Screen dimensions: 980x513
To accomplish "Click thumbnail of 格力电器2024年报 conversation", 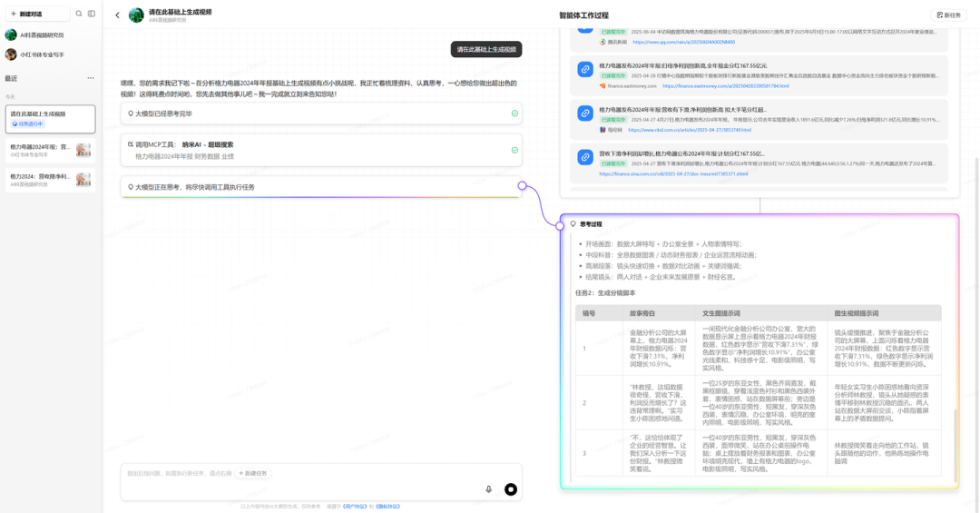I will [x=83, y=150].
